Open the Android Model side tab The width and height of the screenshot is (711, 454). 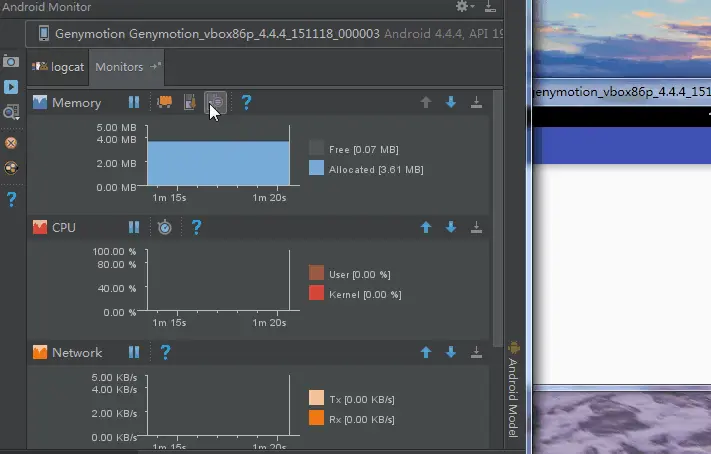pos(513,390)
